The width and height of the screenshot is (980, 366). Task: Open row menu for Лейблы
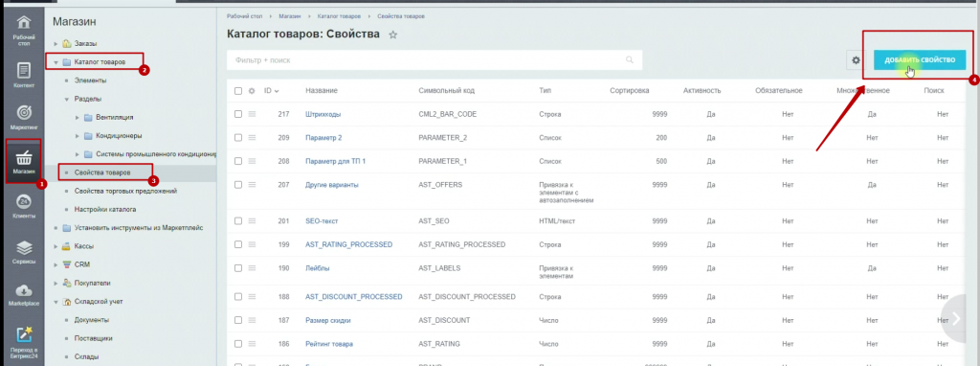point(253,267)
